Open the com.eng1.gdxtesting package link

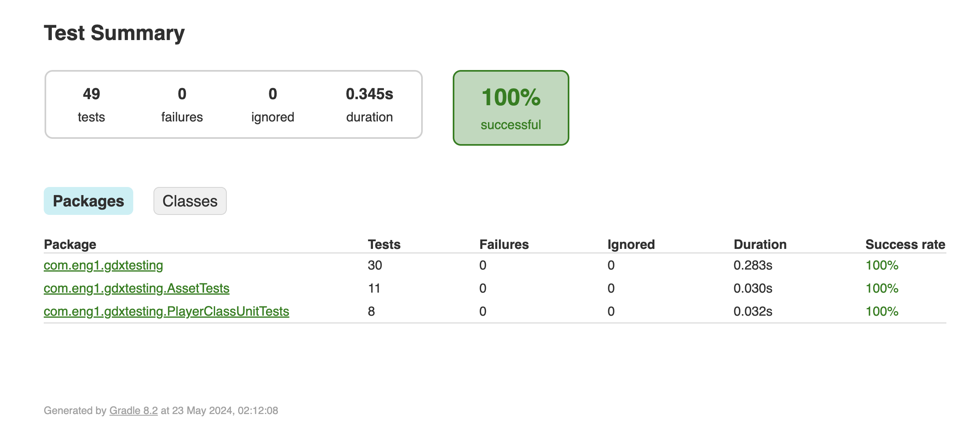(x=103, y=265)
